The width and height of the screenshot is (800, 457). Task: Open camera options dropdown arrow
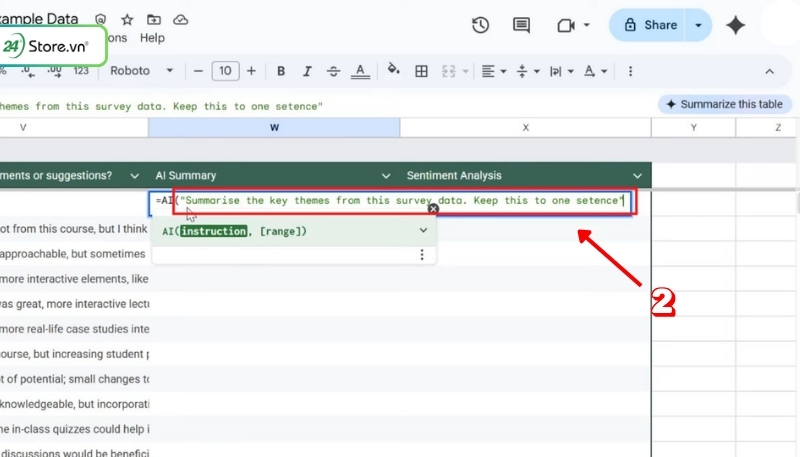pos(586,25)
